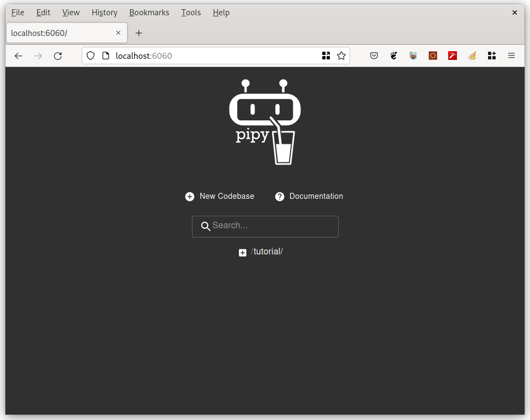Click the red magic wand extension icon
Image resolution: width=530 pixels, height=420 pixels.
click(x=452, y=55)
